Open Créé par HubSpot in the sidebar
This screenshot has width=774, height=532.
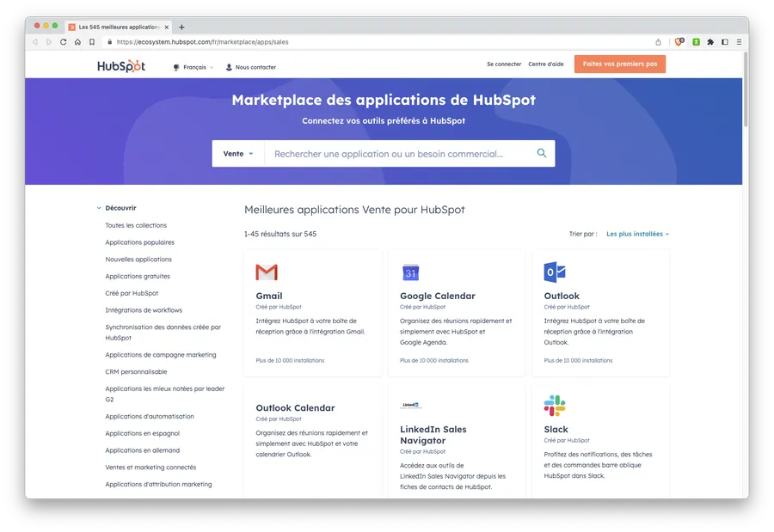tap(132, 293)
